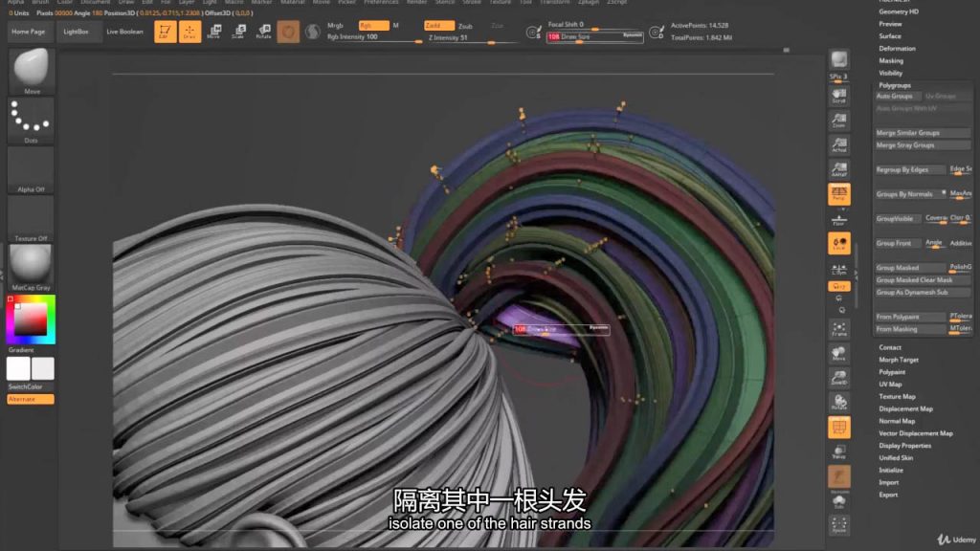Open LightBox
The width and height of the screenshot is (980, 551).
(x=77, y=32)
